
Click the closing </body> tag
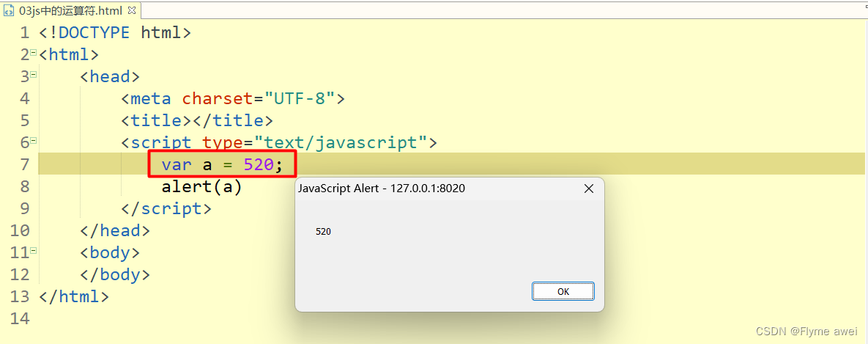click(x=115, y=275)
